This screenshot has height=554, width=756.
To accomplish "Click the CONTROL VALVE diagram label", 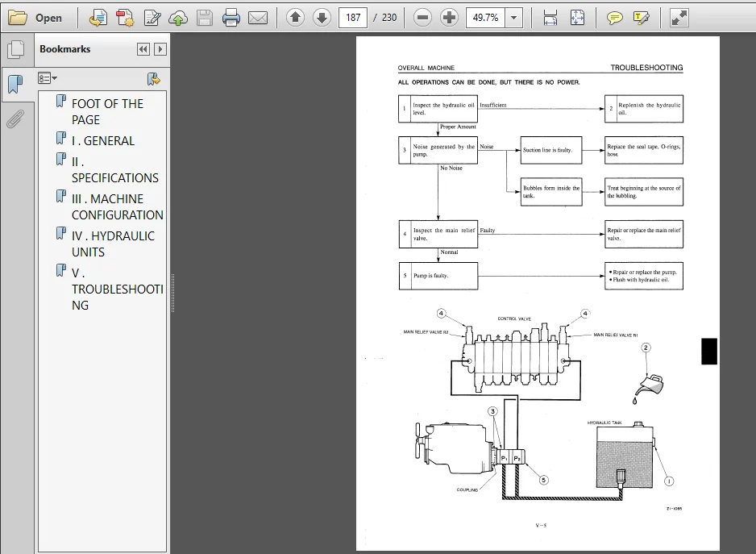I will (514, 319).
